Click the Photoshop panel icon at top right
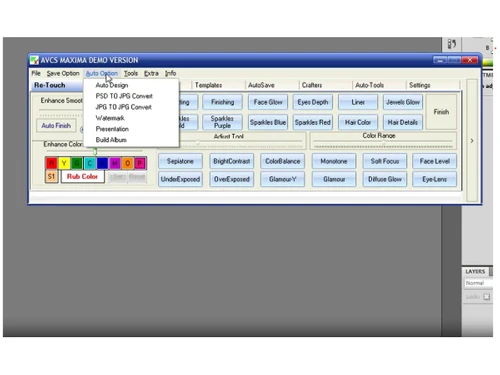The width and height of the screenshot is (500, 375). (452, 44)
